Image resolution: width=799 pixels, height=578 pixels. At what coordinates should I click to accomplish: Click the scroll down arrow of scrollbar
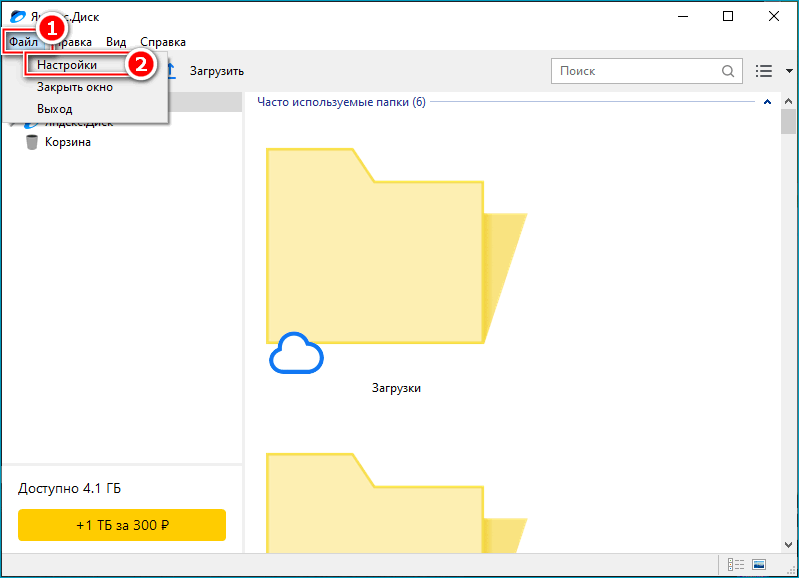click(x=788, y=543)
